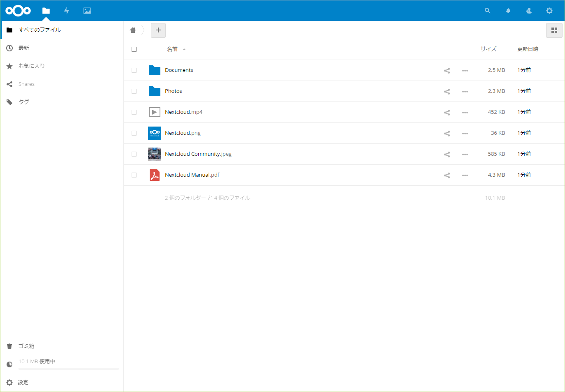Open the notifications bell

(508, 11)
